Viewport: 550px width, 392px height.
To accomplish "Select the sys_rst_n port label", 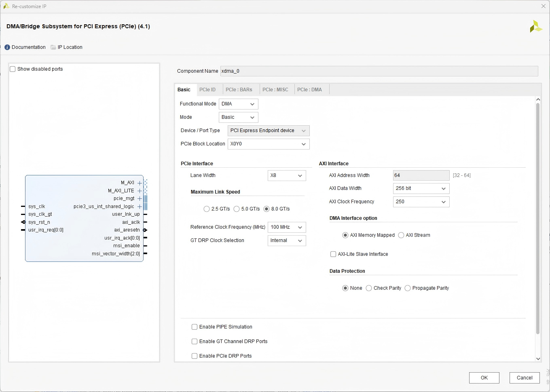I will click(x=39, y=222).
